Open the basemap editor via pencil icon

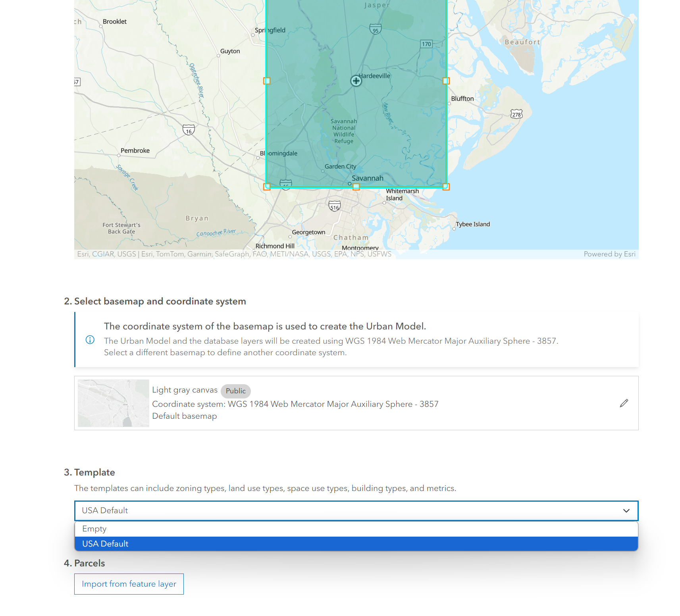tap(624, 403)
